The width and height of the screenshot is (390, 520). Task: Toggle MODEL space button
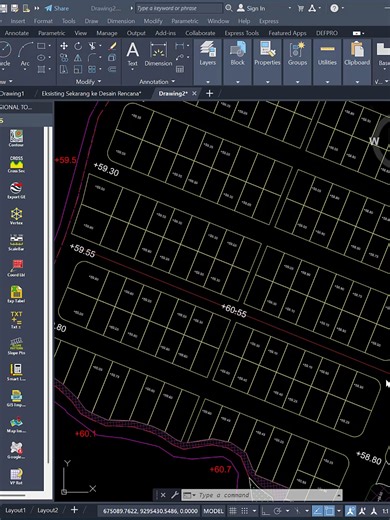(213, 511)
